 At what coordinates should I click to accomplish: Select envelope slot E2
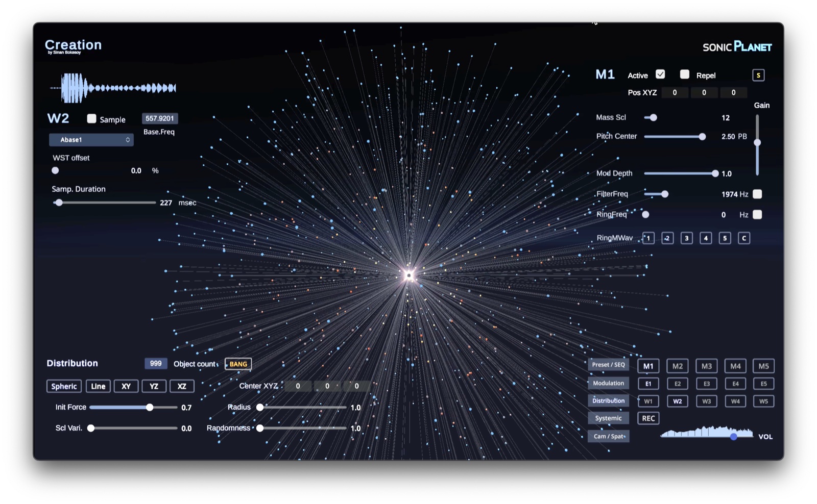[678, 384]
